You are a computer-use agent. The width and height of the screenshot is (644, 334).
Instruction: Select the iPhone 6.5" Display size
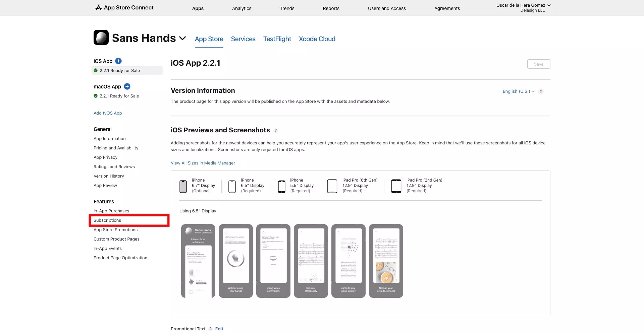tap(247, 186)
